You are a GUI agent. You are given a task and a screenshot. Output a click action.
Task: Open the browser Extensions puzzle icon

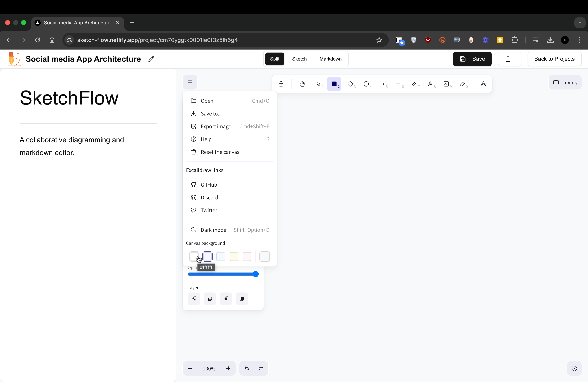515,40
